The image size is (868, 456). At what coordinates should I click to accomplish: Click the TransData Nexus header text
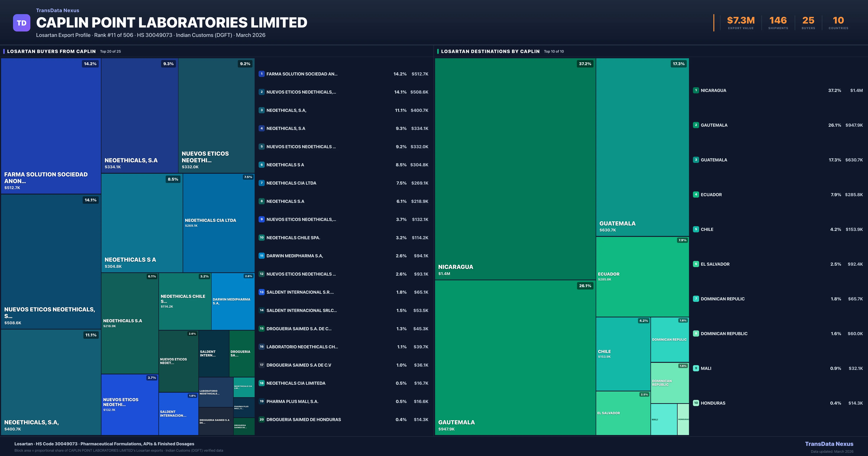click(x=58, y=10)
